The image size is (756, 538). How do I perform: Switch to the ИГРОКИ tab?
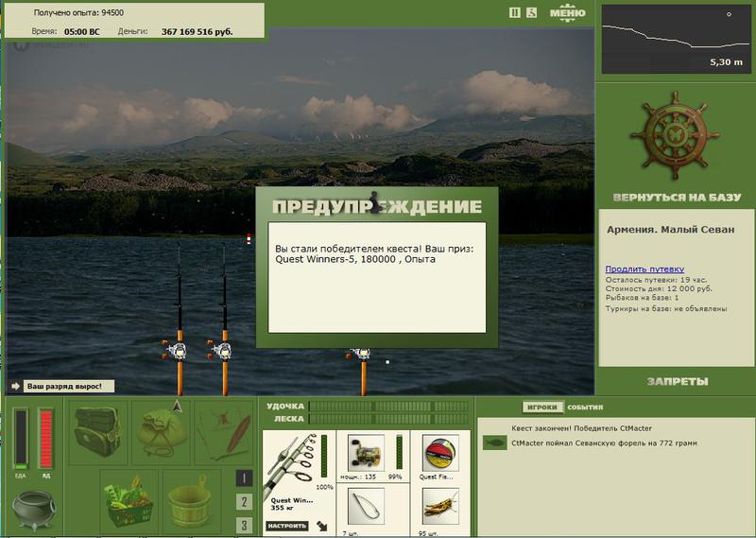tap(541, 408)
